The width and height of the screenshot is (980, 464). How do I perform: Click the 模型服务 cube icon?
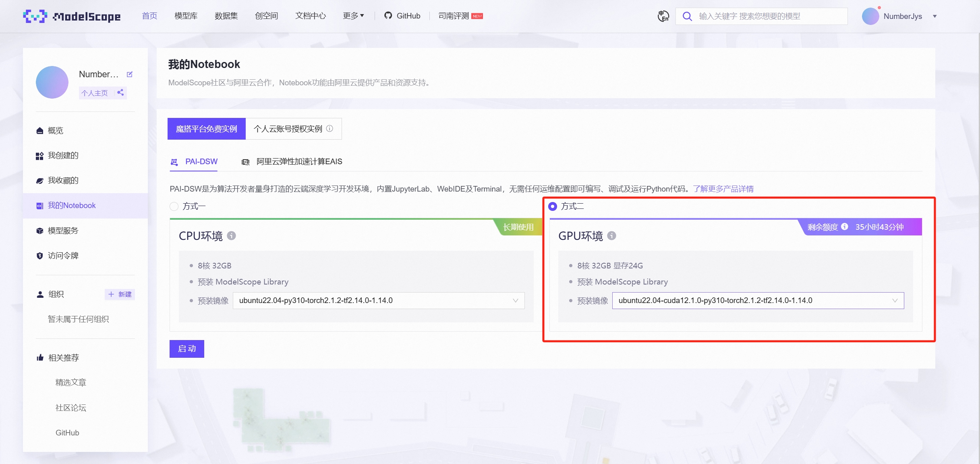coord(39,231)
